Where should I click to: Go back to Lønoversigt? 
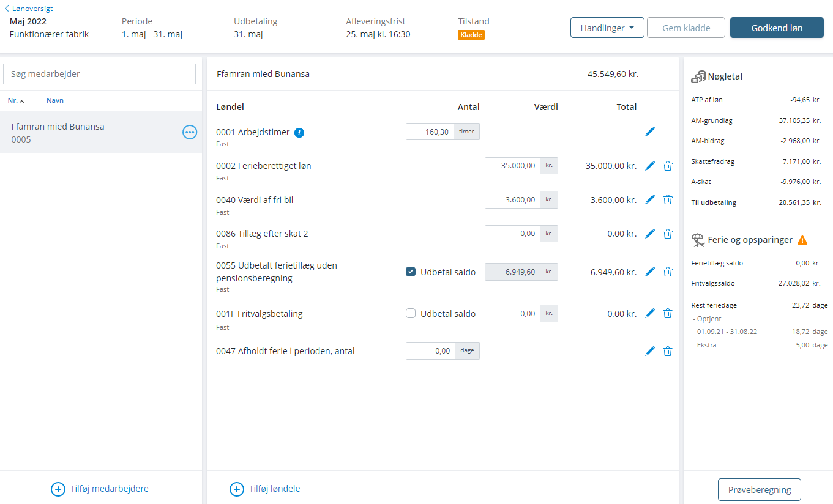click(x=29, y=9)
